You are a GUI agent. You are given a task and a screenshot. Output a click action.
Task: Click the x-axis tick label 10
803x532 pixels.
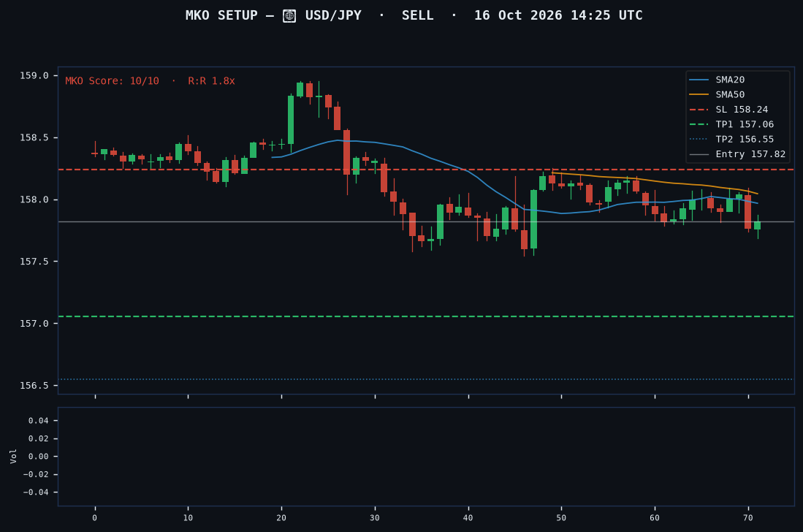pos(188,518)
